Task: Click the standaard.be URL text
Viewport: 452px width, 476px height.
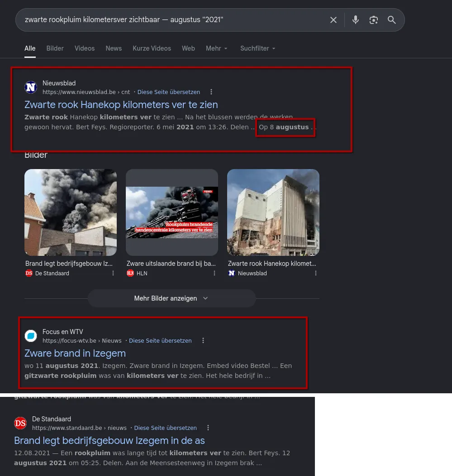Action: (x=79, y=428)
